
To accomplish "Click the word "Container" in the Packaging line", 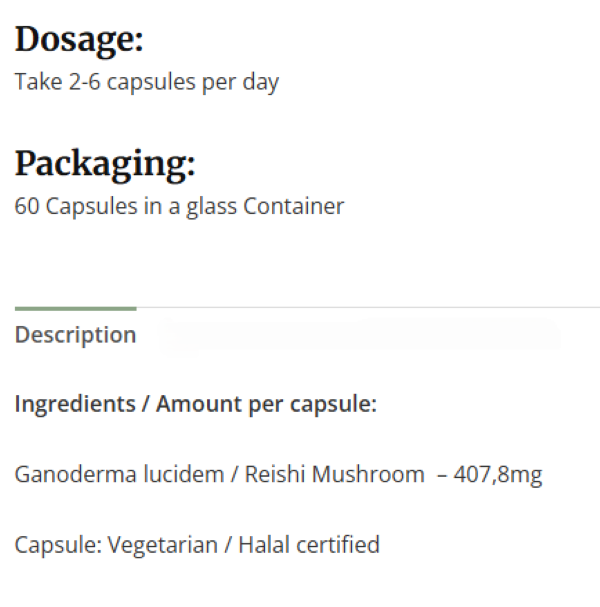I will click(294, 207).
